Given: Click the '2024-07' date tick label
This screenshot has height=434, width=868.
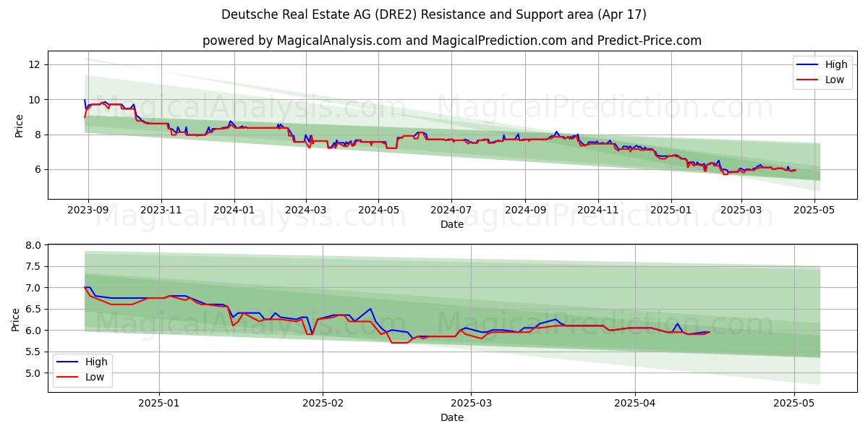Looking at the screenshot, I should [x=451, y=211].
